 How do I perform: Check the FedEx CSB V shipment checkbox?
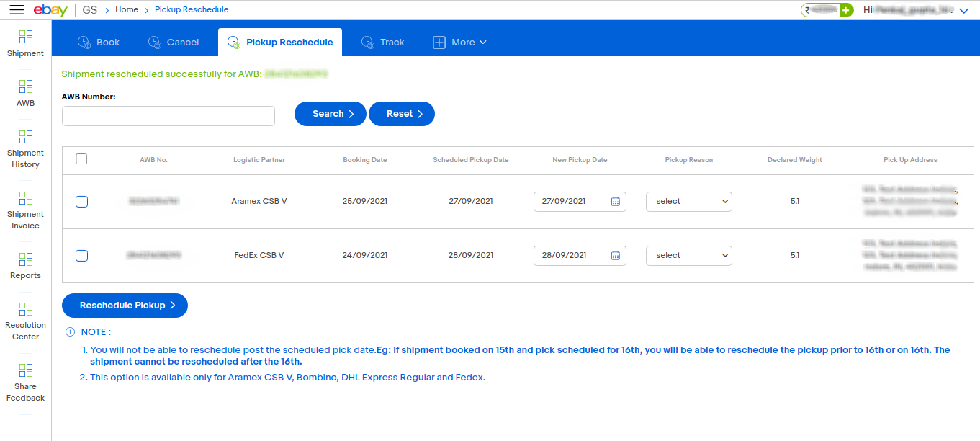click(x=81, y=256)
